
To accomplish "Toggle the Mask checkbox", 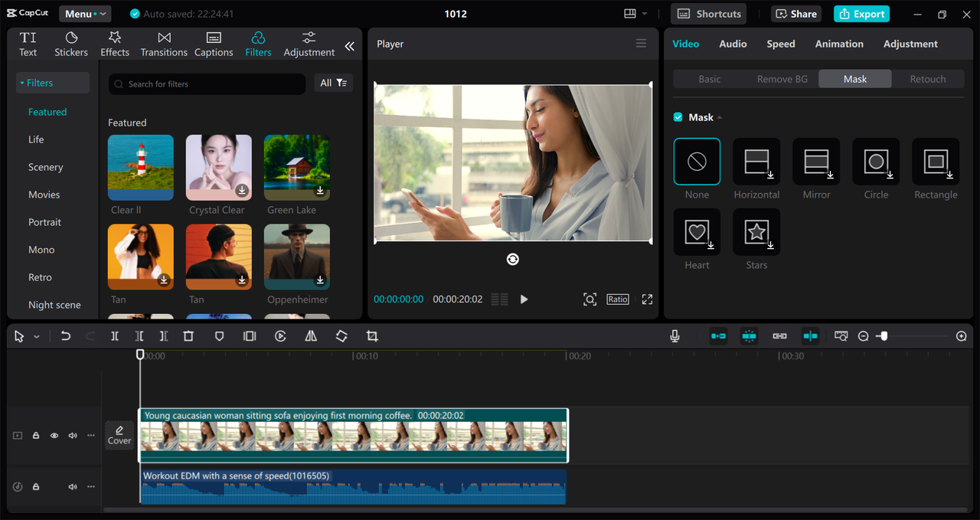I will (678, 117).
